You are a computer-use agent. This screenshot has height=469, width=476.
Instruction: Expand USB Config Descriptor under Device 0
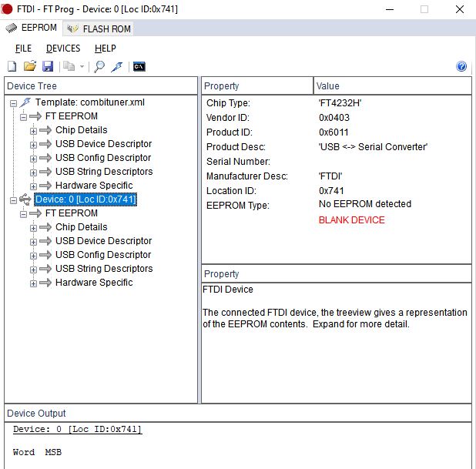pos(33,256)
